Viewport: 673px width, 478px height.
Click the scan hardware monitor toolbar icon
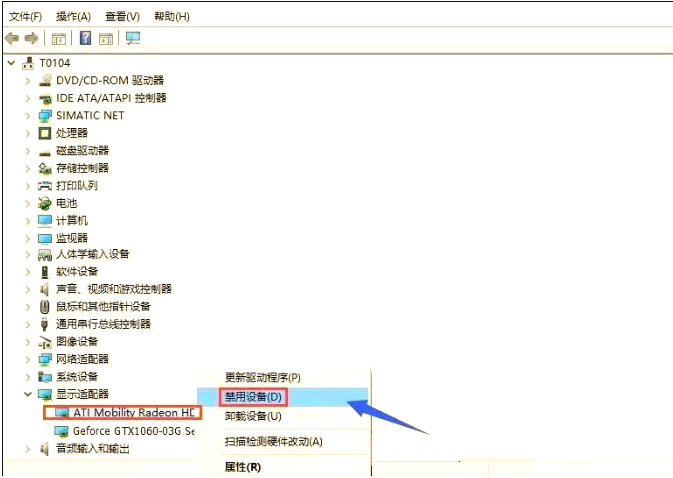[133, 38]
